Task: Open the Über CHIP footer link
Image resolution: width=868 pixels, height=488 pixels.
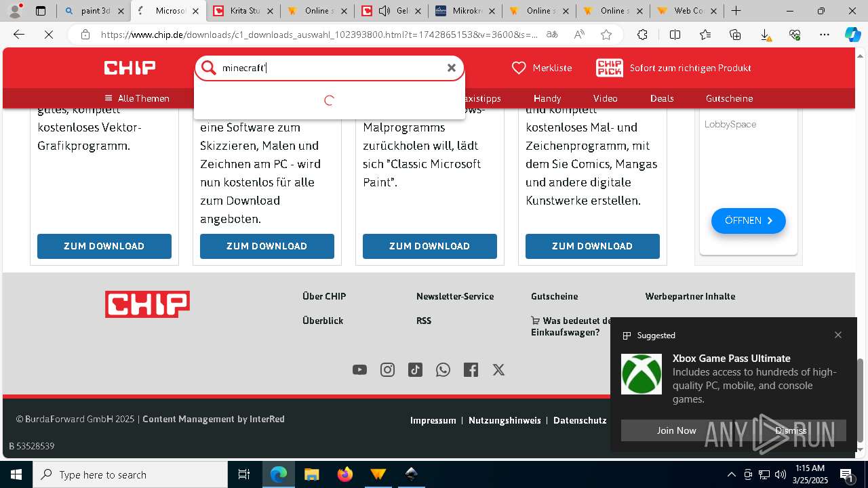Action: coord(324,296)
